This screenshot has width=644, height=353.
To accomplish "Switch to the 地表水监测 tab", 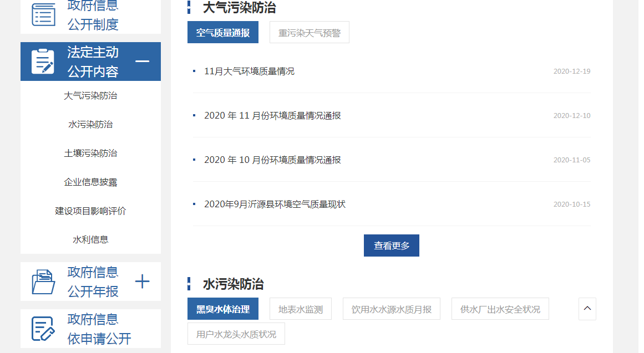I will coord(300,309).
